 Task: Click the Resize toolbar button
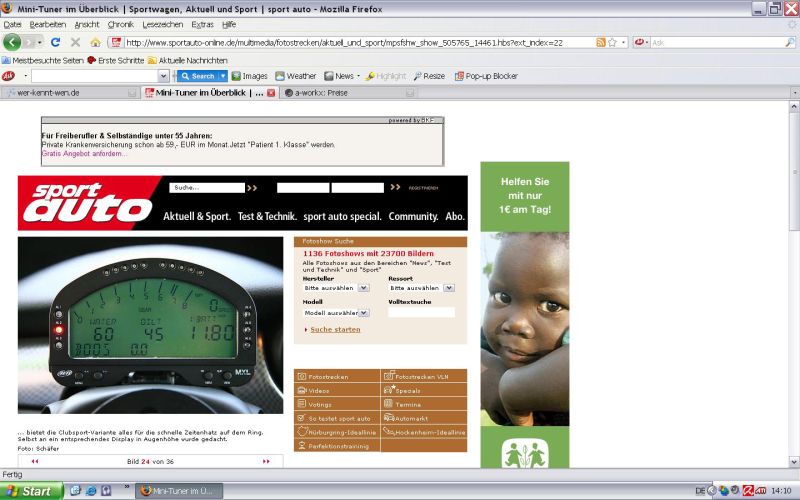[427, 76]
